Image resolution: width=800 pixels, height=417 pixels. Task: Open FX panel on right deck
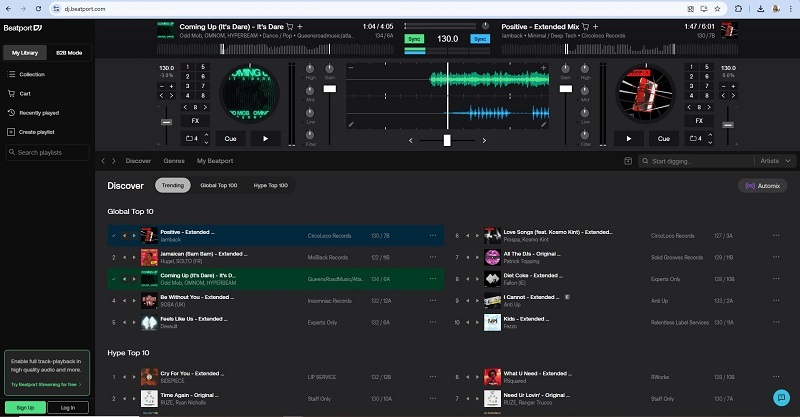[x=699, y=121]
